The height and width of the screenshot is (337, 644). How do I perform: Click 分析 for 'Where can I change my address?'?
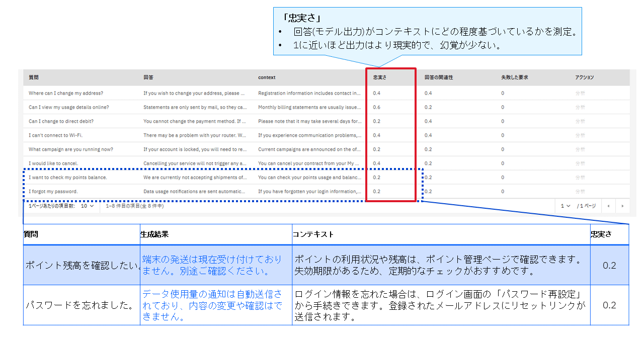[580, 93]
